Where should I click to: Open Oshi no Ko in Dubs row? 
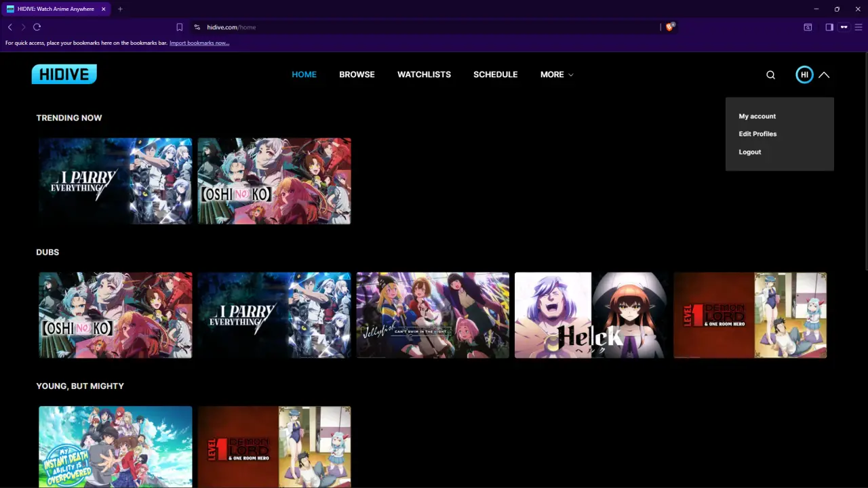point(115,315)
